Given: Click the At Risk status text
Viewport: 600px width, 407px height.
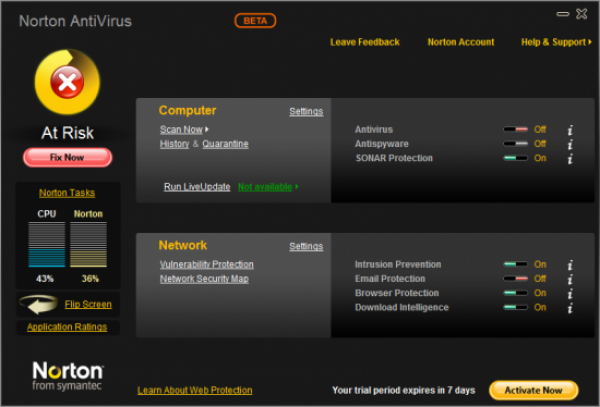Looking at the screenshot, I should click(67, 133).
